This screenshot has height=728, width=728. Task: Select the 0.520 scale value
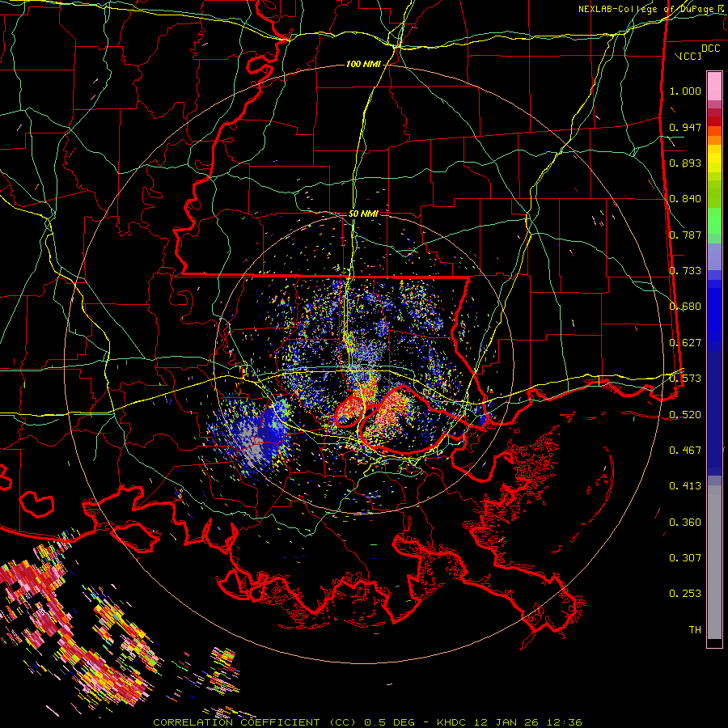(685, 415)
